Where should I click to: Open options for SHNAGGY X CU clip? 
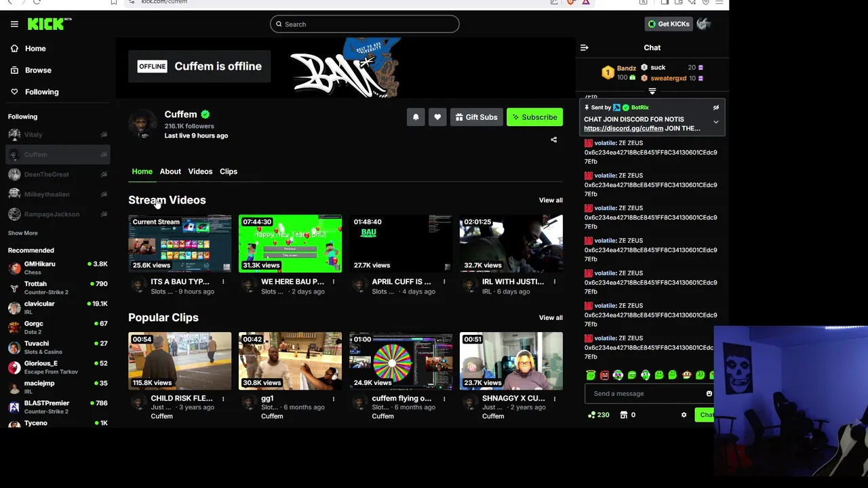click(555, 399)
